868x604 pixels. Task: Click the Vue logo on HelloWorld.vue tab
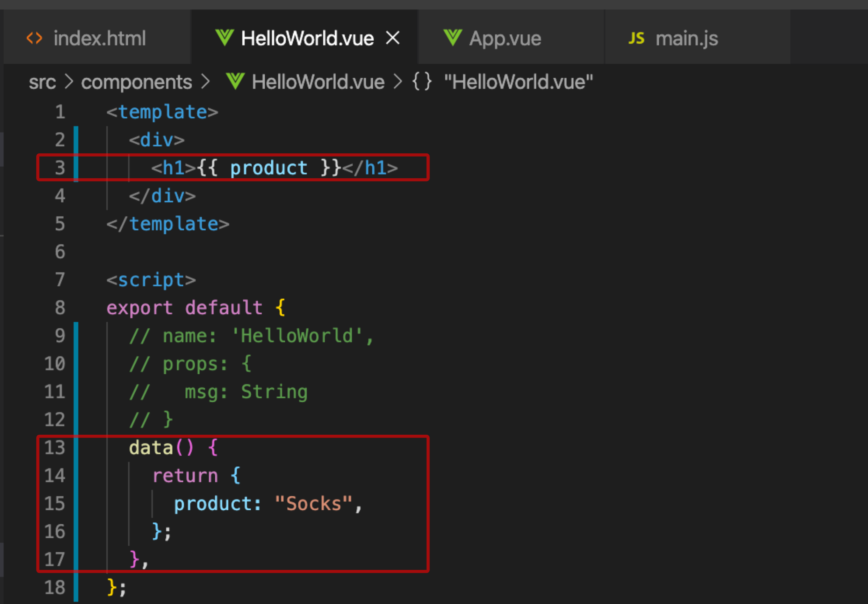pyautogui.click(x=224, y=38)
